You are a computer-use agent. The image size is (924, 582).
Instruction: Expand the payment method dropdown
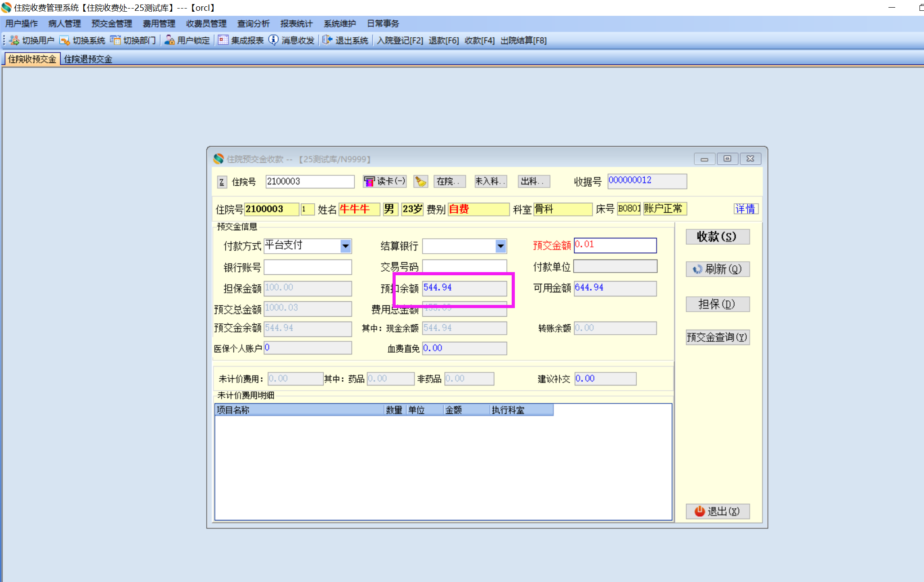point(345,246)
